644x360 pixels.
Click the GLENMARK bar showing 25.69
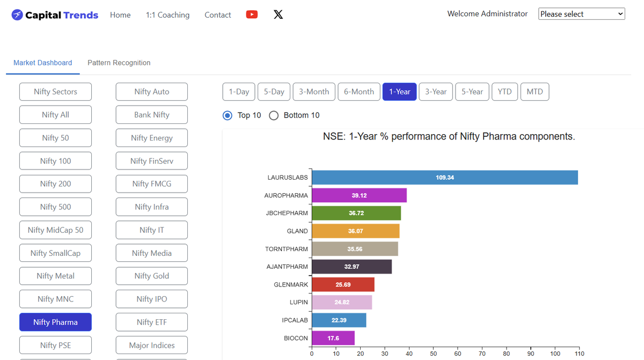point(343,285)
